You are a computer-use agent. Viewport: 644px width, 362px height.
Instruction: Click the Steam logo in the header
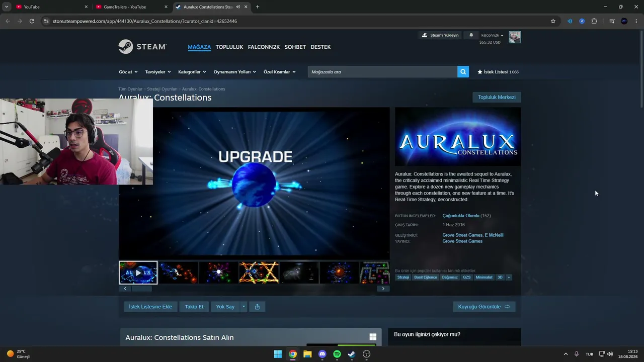click(x=142, y=47)
